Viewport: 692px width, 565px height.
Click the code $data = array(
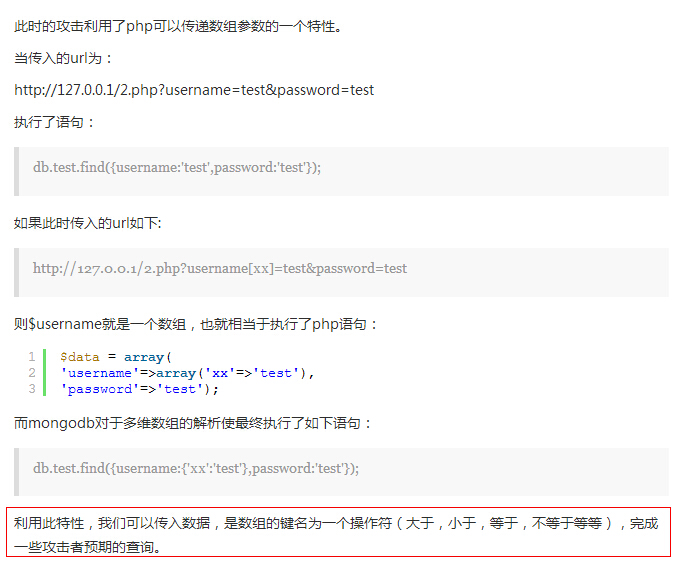tap(116, 357)
